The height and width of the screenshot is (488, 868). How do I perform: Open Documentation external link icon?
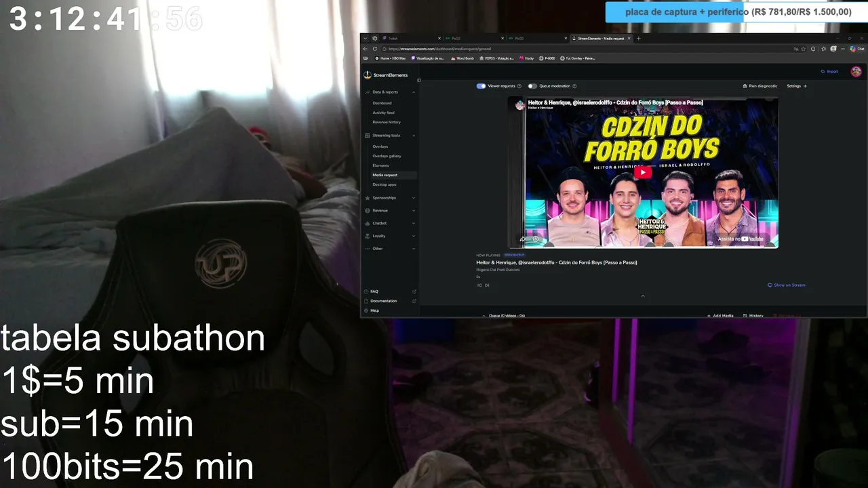tap(414, 301)
